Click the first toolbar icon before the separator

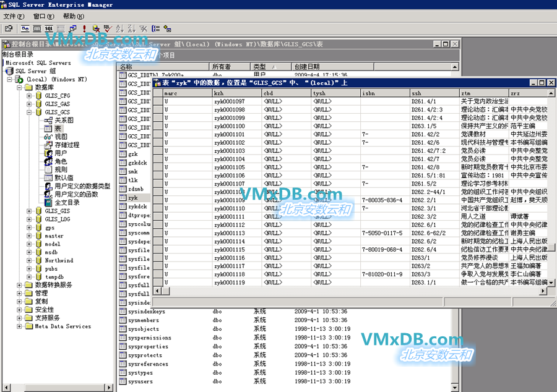tap(9, 28)
